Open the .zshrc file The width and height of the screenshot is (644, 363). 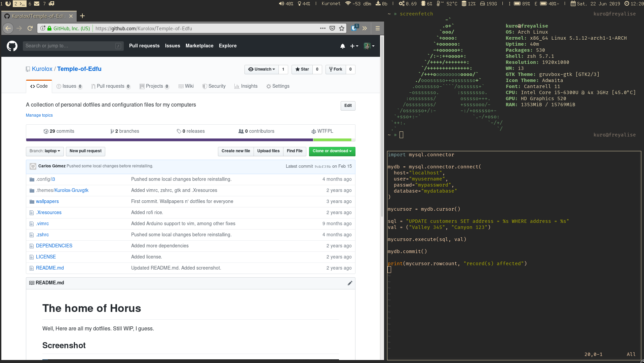tap(42, 235)
